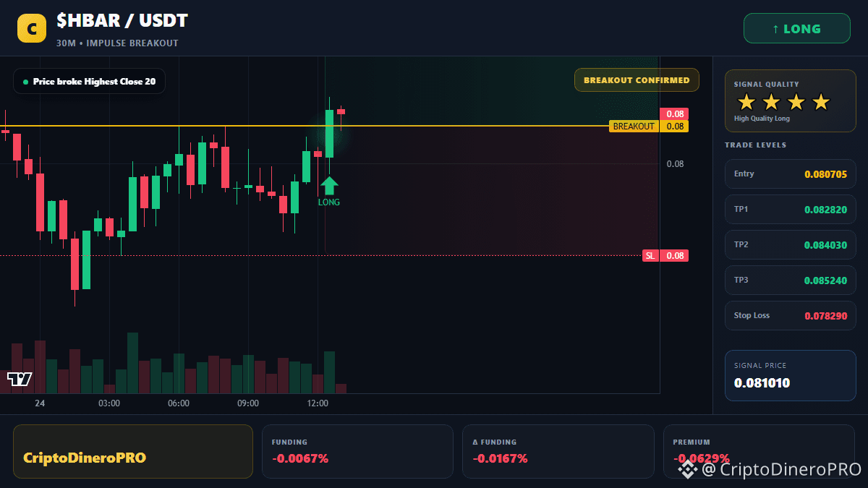Click the LONG direction button
Image resolution: width=868 pixels, height=488 pixels.
pos(796,29)
